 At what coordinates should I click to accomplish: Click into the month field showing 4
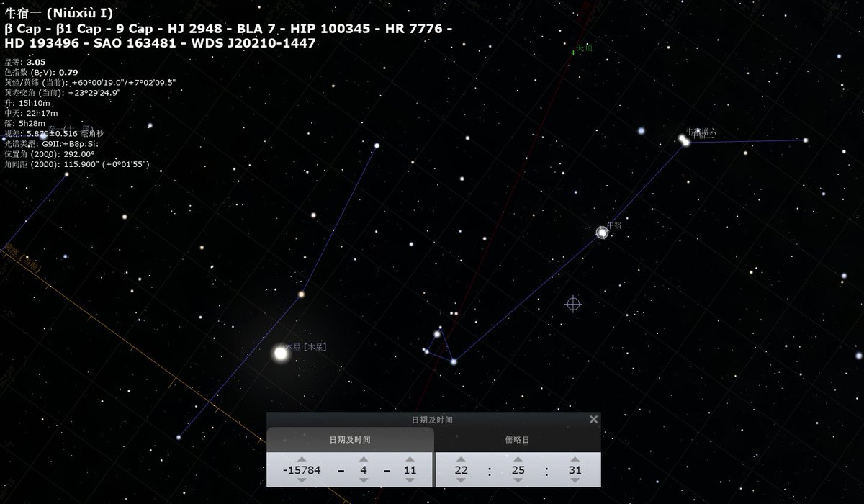[x=364, y=470]
